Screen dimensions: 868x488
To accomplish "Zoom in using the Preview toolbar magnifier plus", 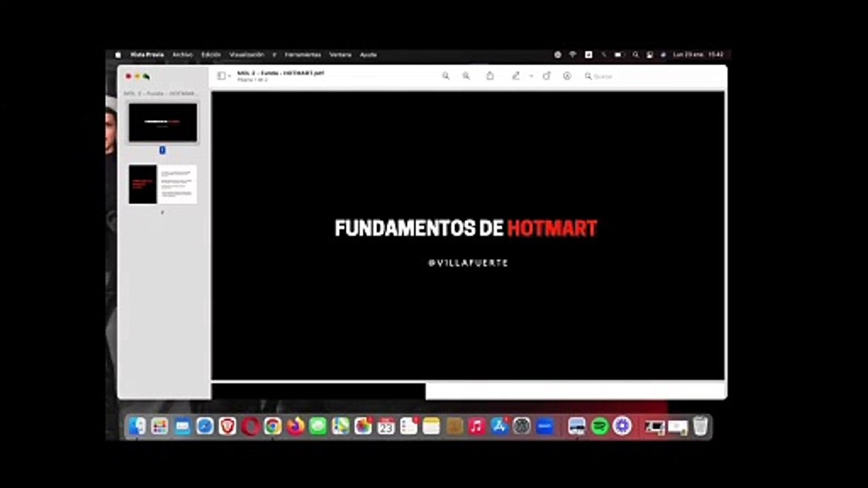I will click(466, 76).
